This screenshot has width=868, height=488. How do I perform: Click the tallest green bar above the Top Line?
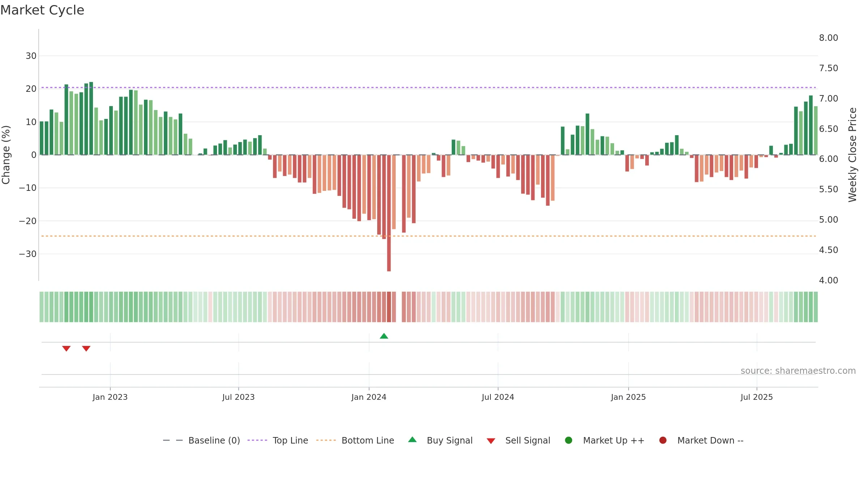pyautogui.click(x=91, y=118)
